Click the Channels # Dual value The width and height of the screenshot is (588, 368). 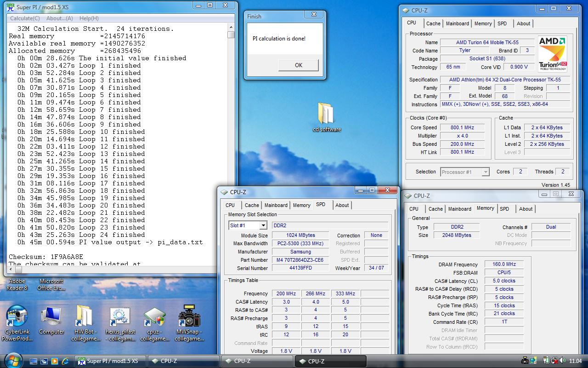tap(551, 227)
